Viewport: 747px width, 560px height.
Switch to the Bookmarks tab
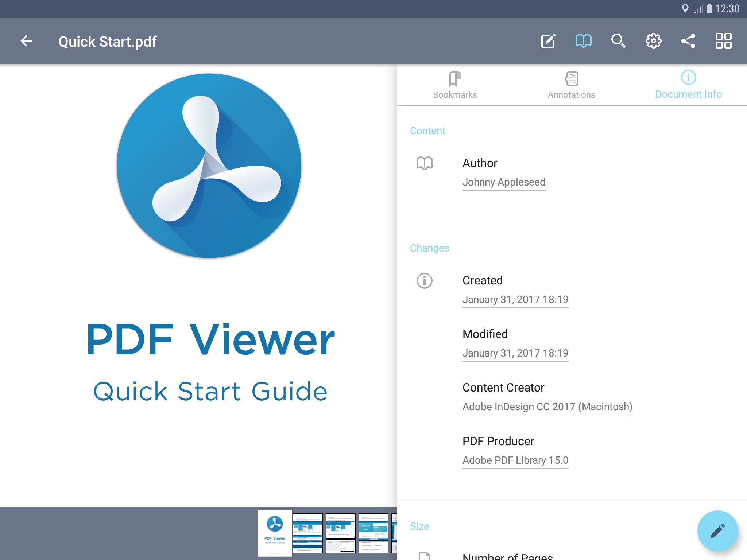[455, 85]
